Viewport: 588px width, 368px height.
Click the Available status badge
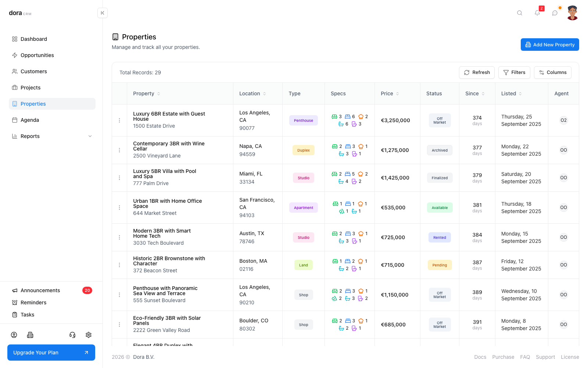440,208
